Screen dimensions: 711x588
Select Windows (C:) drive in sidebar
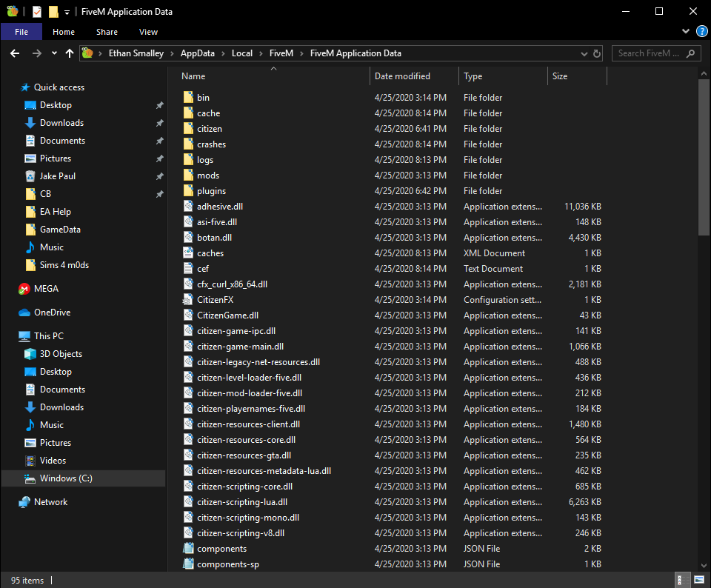84,478
